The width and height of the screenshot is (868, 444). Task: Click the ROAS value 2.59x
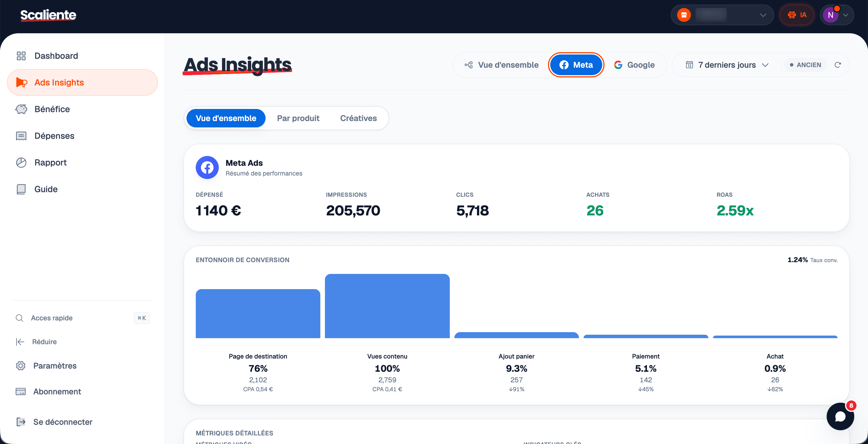(735, 211)
